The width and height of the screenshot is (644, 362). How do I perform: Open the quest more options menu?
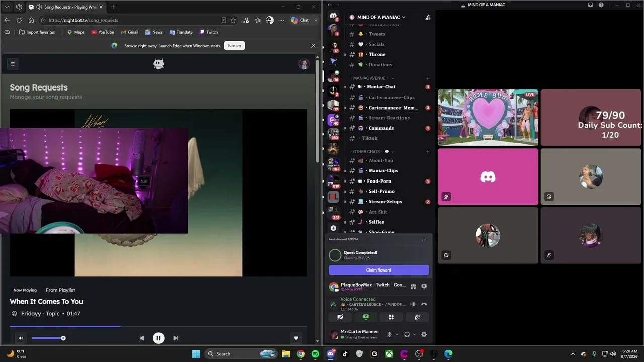(x=424, y=240)
